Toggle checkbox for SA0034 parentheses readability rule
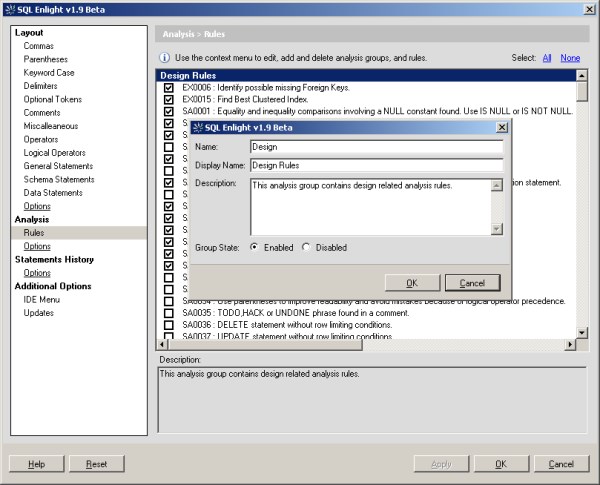This screenshot has width=600, height=485. (168, 301)
